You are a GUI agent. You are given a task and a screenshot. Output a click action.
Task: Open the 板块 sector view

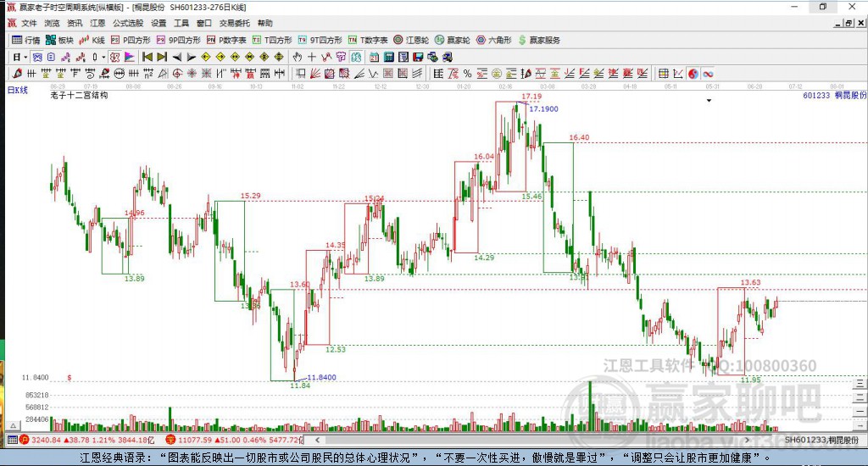click(x=60, y=40)
